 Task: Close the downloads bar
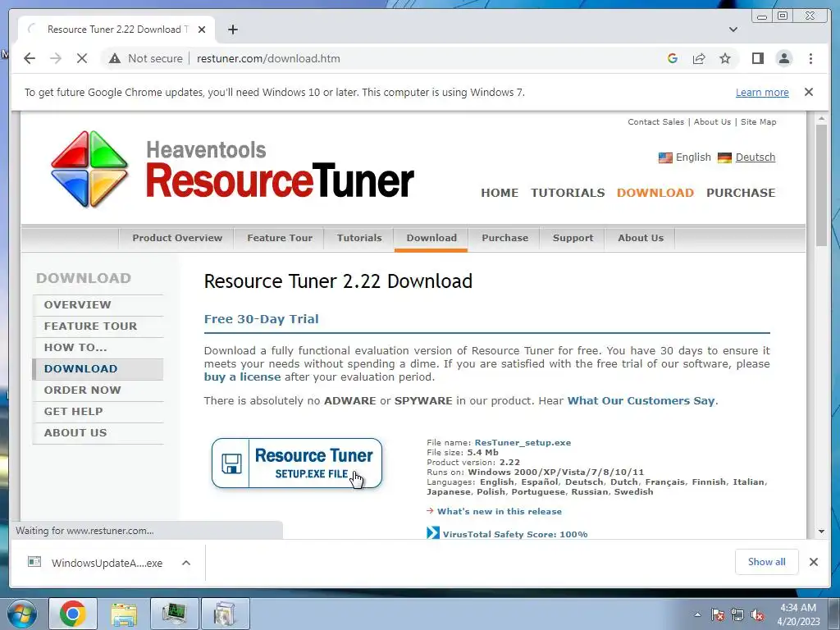point(813,562)
